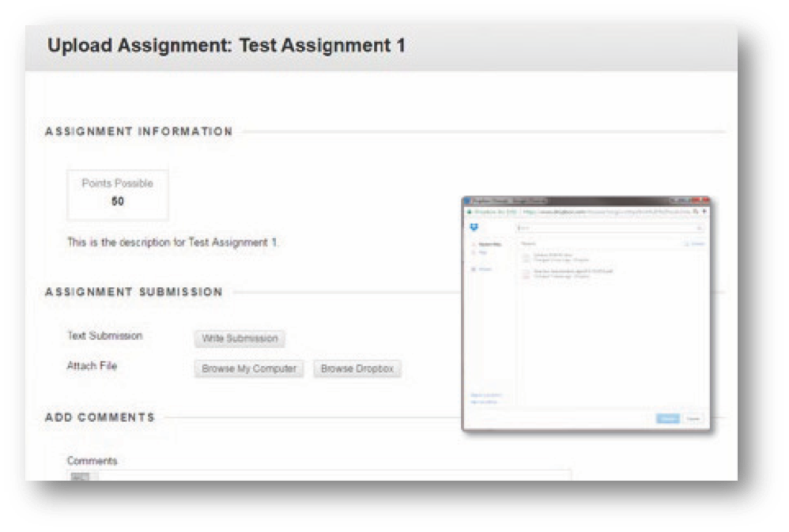
Task: Click the upper blue link at Dropbox sidebar bottom
Action: (x=485, y=395)
